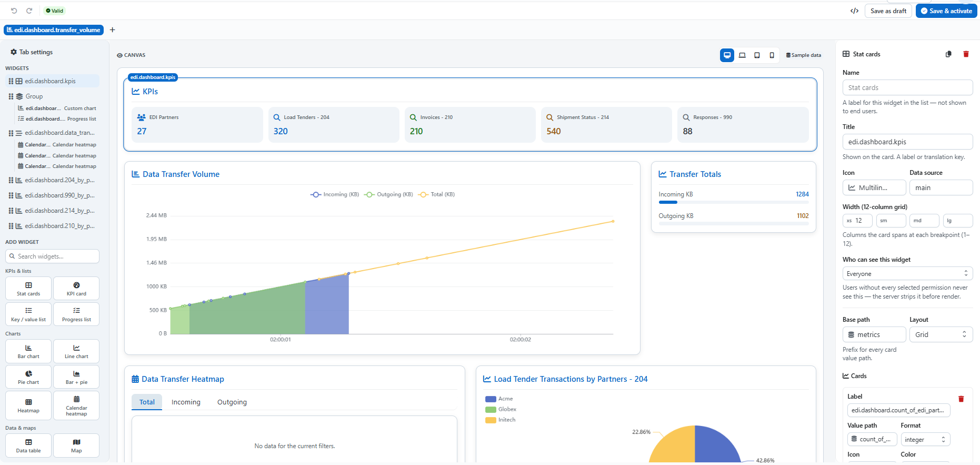This screenshot has height=465, width=980.
Task: Click the Title input field
Action: [907, 142]
